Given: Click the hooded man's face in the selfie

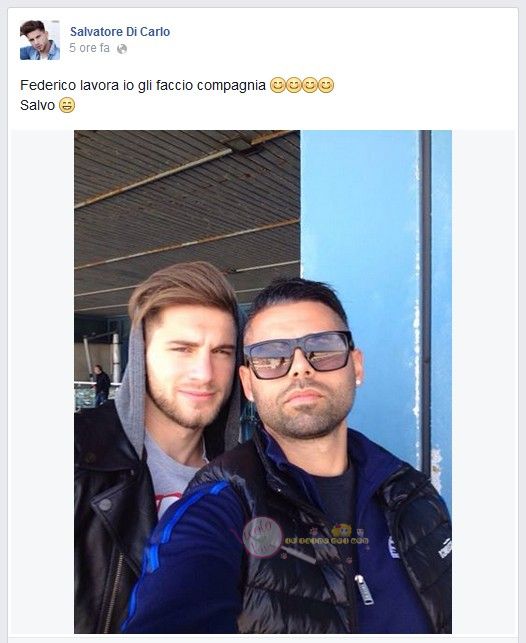Looking at the screenshot, I should (191, 367).
